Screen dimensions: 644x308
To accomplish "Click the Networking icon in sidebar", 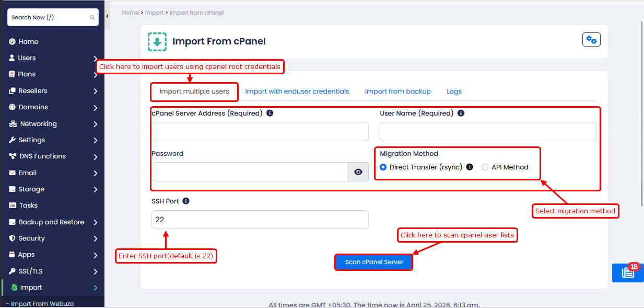I will point(13,124).
